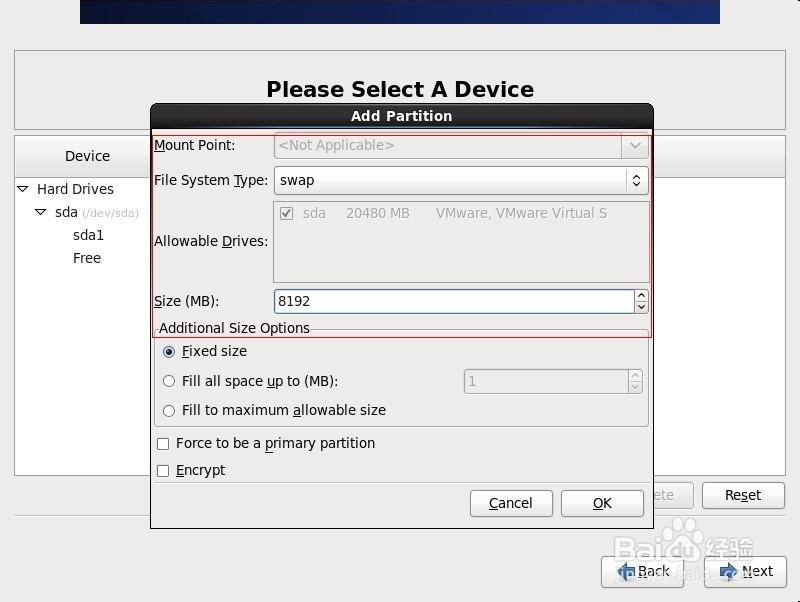This screenshot has width=800, height=602.
Task: Increase Size (MB) with up stepper arrow
Action: click(642, 295)
